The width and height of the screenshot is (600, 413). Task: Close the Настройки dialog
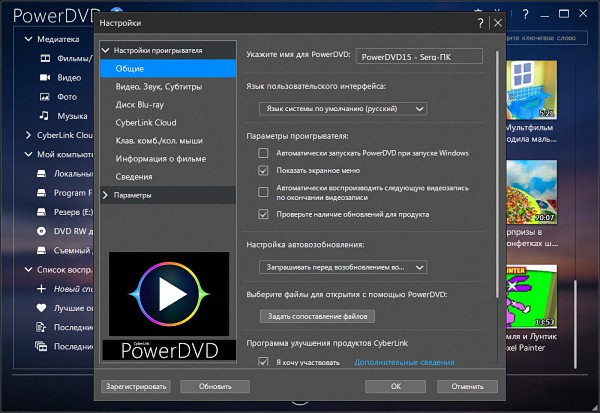(x=498, y=23)
